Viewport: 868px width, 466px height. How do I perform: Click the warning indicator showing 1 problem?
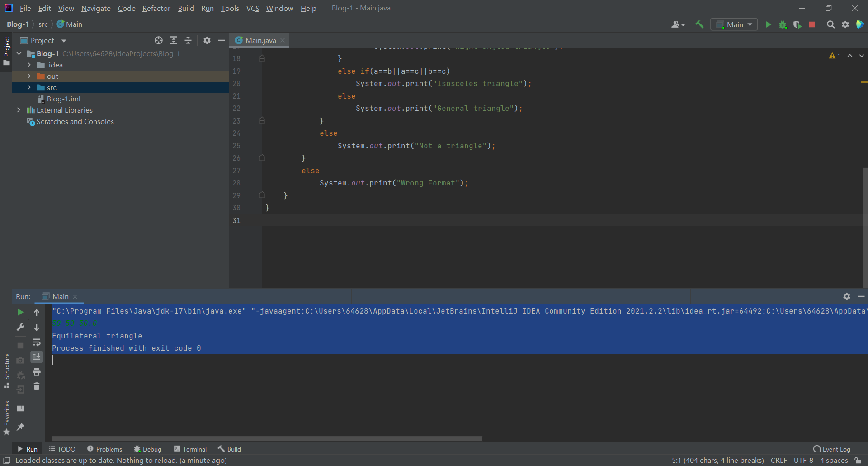[x=835, y=56]
